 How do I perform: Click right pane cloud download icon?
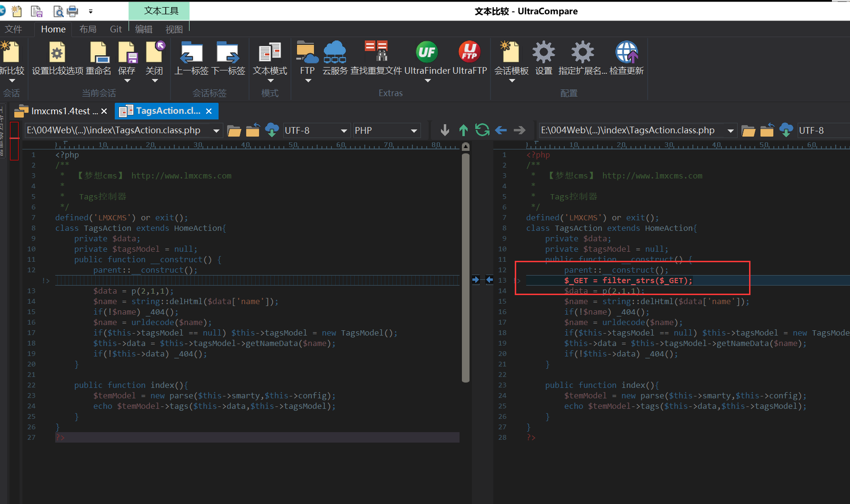[786, 130]
